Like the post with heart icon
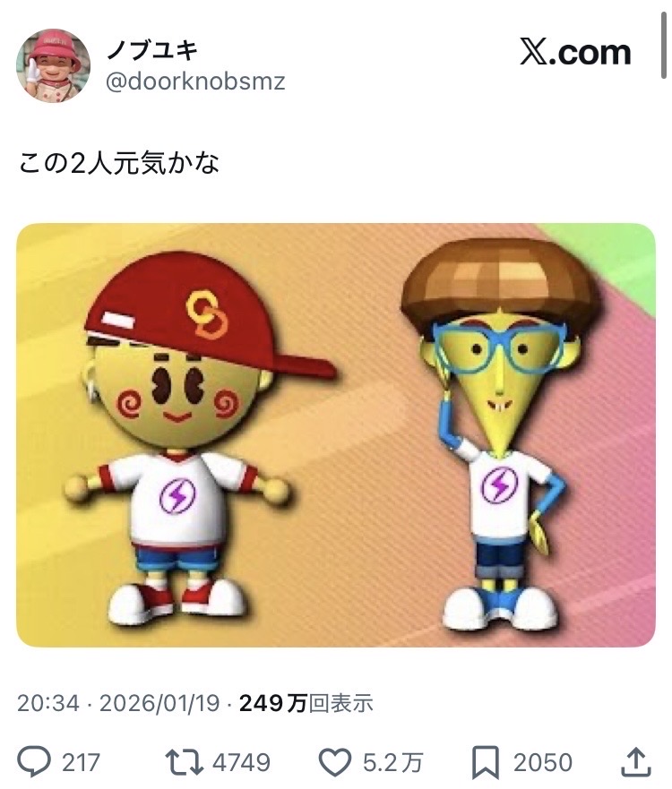This screenshot has width=672, height=789. click(x=335, y=762)
